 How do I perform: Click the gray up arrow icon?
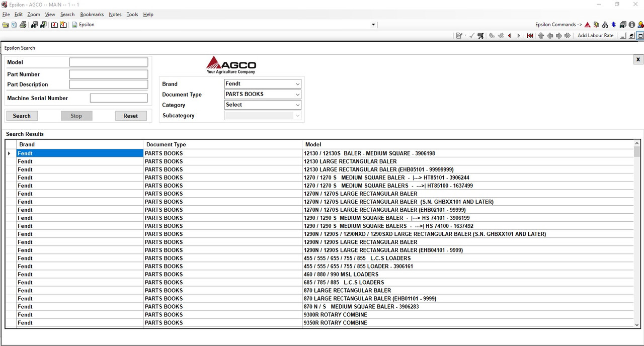(x=541, y=36)
